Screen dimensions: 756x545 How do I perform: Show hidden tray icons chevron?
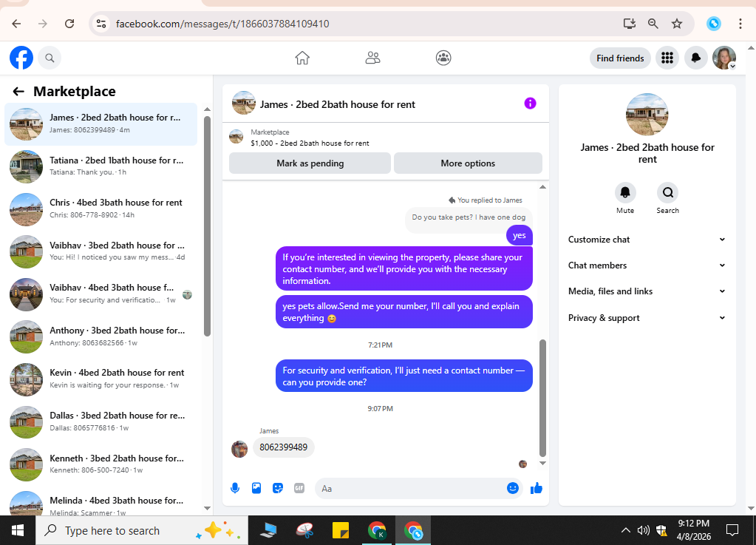[x=625, y=530]
